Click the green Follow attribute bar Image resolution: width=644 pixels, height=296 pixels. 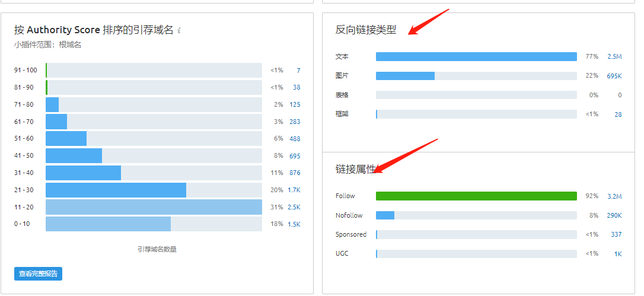pyautogui.click(x=476, y=196)
